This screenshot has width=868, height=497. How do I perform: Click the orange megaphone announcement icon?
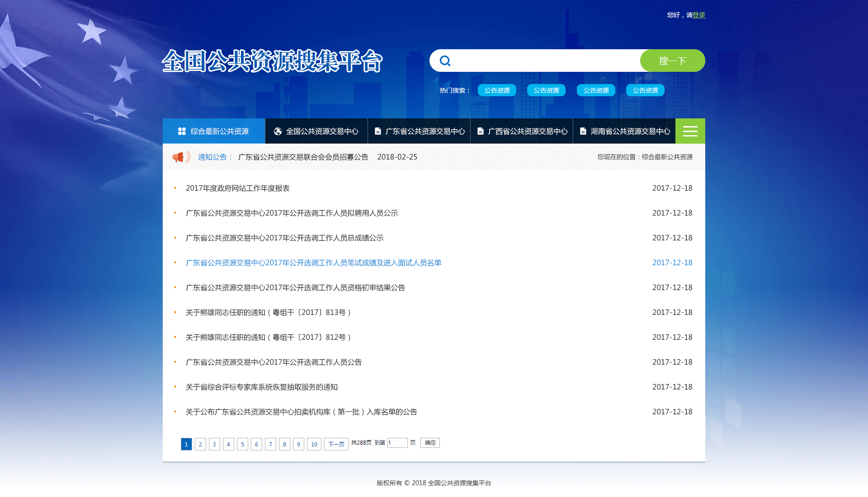coord(180,157)
